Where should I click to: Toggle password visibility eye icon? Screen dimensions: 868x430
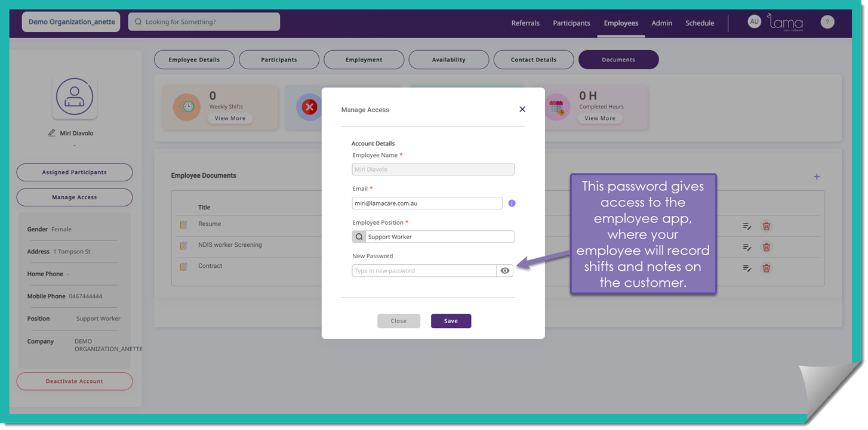point(505,271)
